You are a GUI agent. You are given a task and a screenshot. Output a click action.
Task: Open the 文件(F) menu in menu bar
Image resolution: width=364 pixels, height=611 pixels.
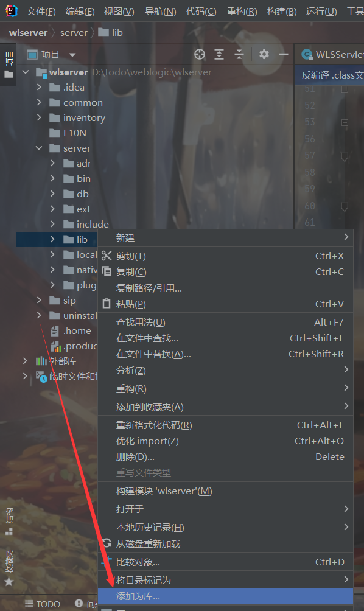pos(41,12)
